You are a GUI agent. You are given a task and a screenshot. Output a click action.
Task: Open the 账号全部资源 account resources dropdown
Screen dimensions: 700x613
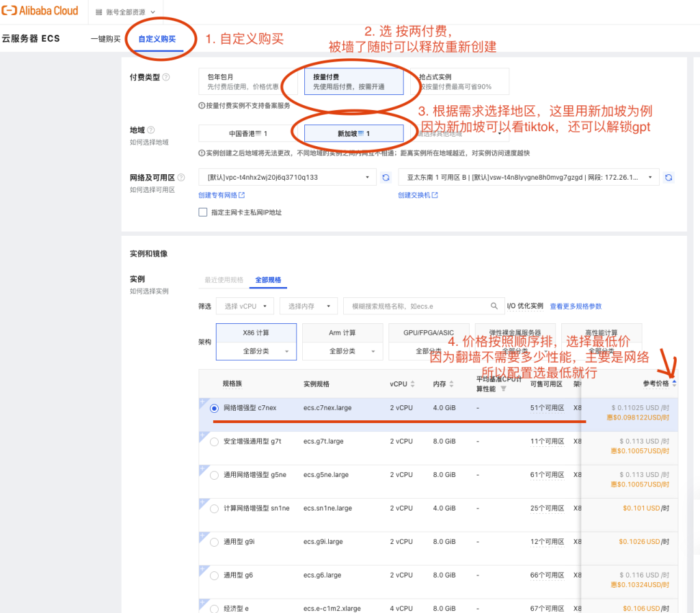(x=126, y=12)
